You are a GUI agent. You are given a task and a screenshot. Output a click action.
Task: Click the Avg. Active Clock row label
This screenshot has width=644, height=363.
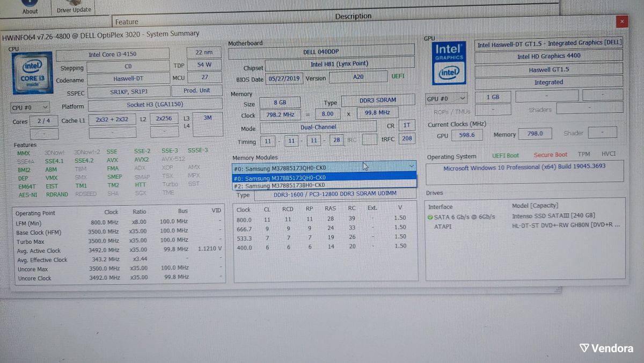click(39, 251)
